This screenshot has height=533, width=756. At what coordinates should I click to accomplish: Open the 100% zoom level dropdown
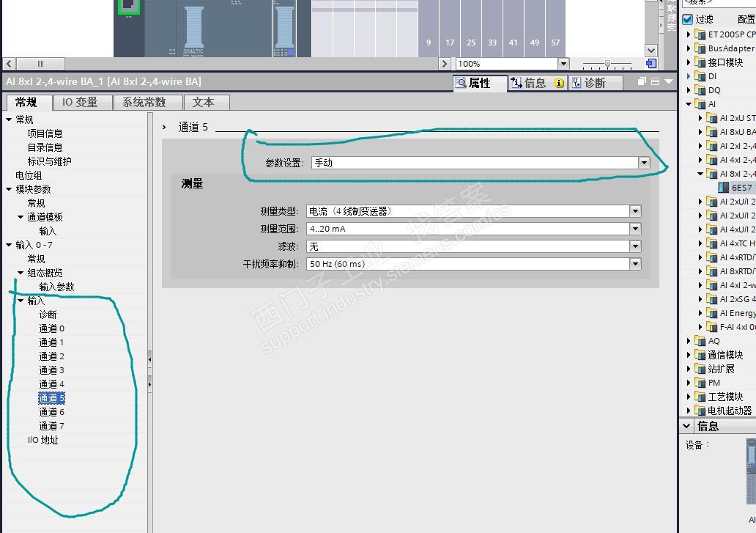(563, 64)
